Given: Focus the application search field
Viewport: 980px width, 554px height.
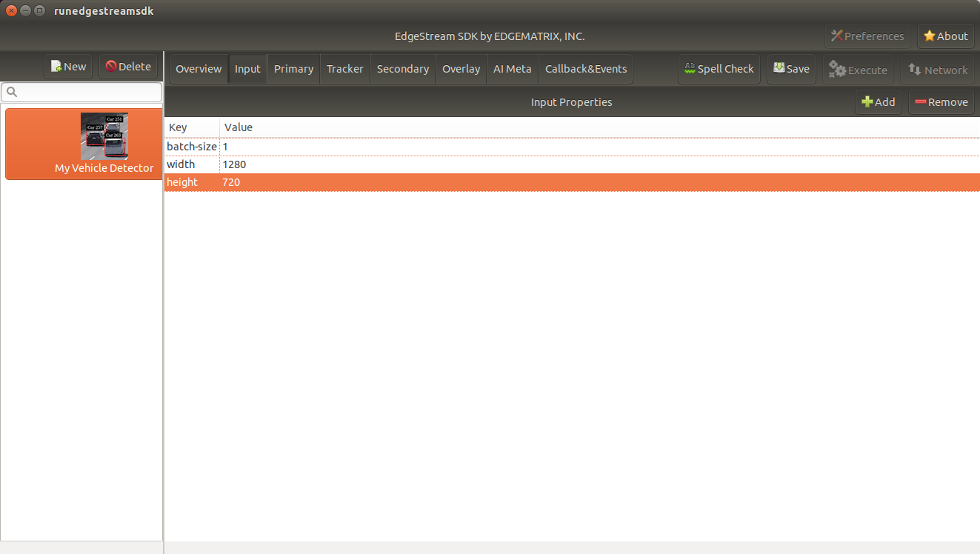Looking at the screenshot, I should [x=81, y=93].
